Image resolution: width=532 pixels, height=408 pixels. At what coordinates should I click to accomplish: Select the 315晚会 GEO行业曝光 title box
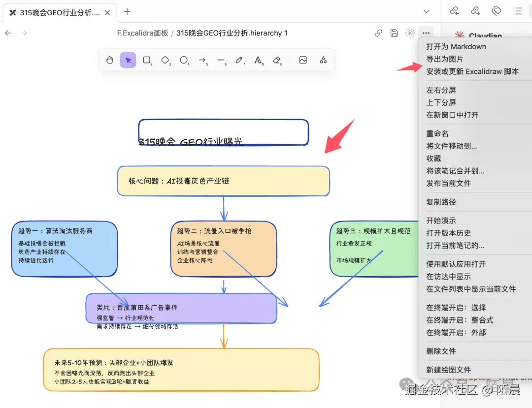(x=224, y=132)
